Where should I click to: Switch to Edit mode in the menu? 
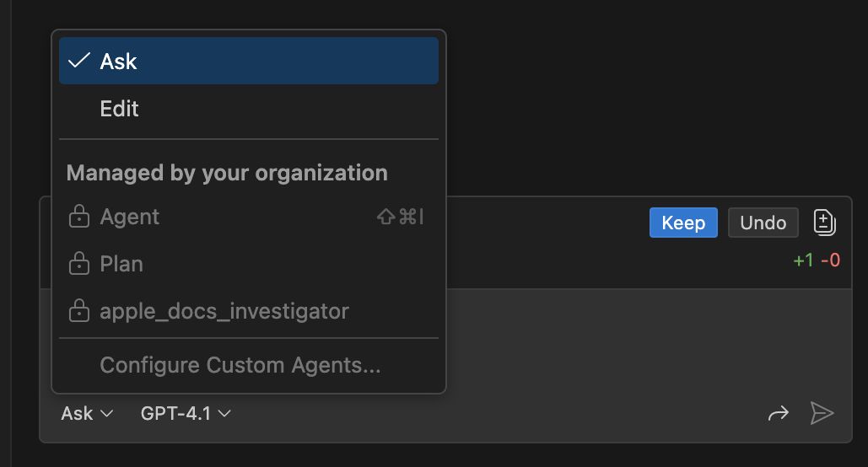point(119,109)
